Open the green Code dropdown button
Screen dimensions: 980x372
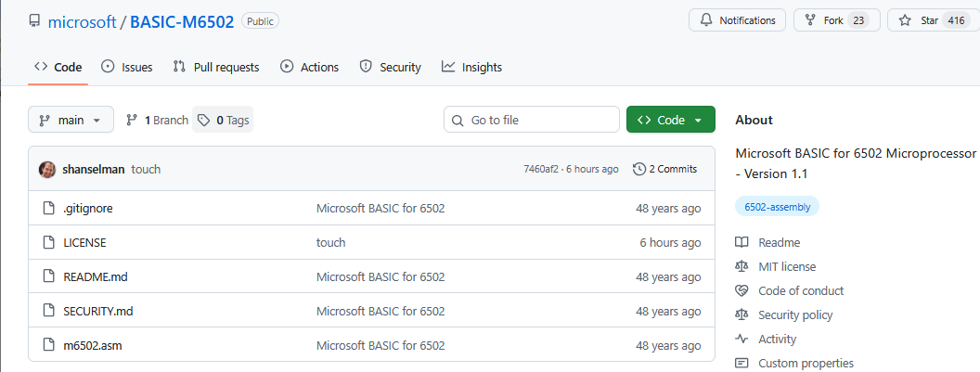click(671, 120)
